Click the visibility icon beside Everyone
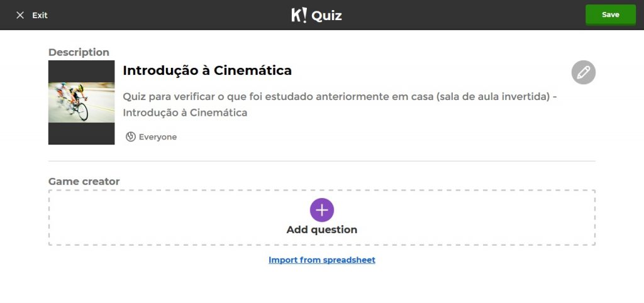 131,136
